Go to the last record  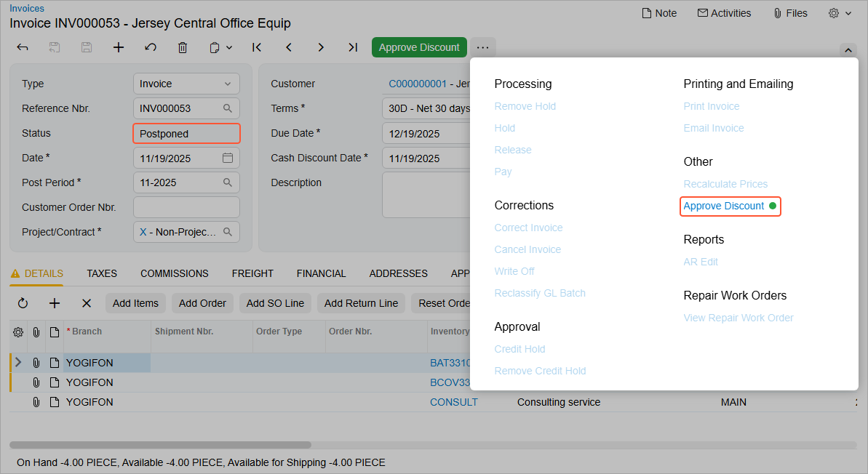(x=353, y=47)
